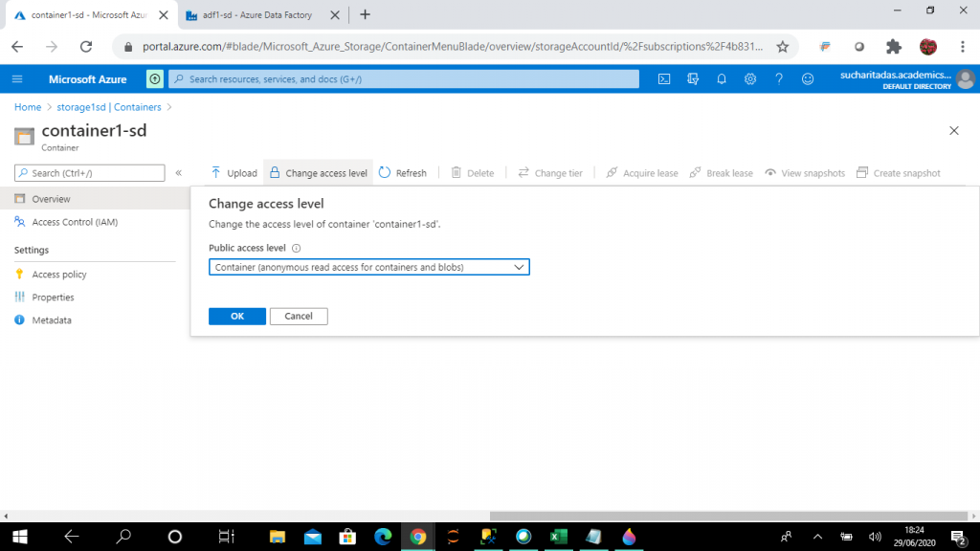
Task: Select the container1-sd browser tab
Action: pyautogui.click(x=88, y=15)
